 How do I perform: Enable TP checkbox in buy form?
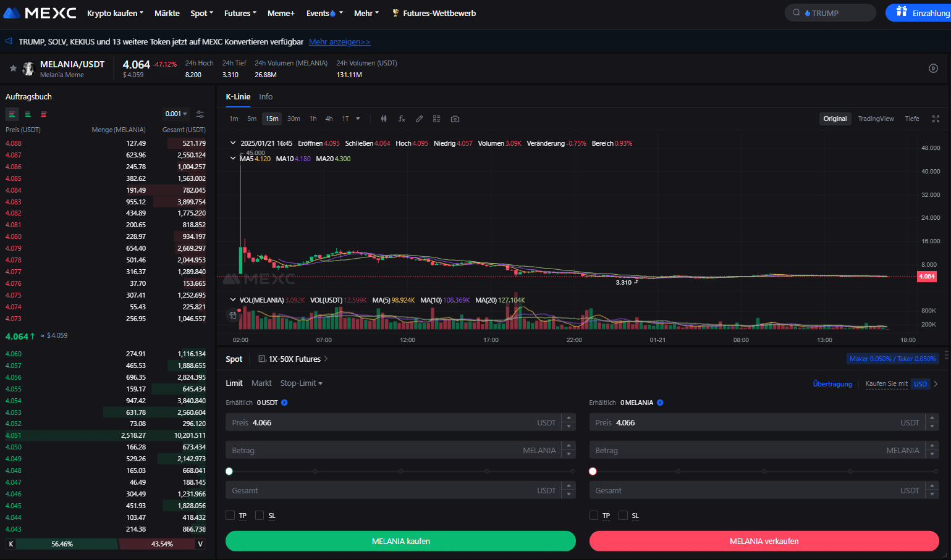coord(230,516)
